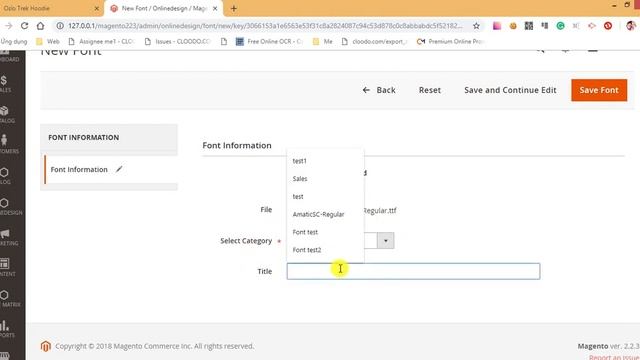This screenshot has width=640, height=360.
Task: Click the pink square extension icon
Action: 497,26
